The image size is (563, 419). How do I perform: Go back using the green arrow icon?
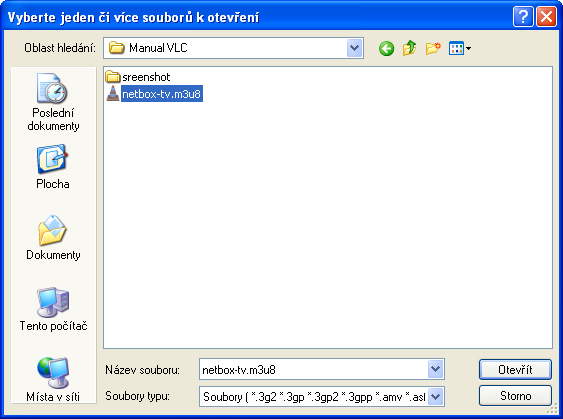[386, 48]
